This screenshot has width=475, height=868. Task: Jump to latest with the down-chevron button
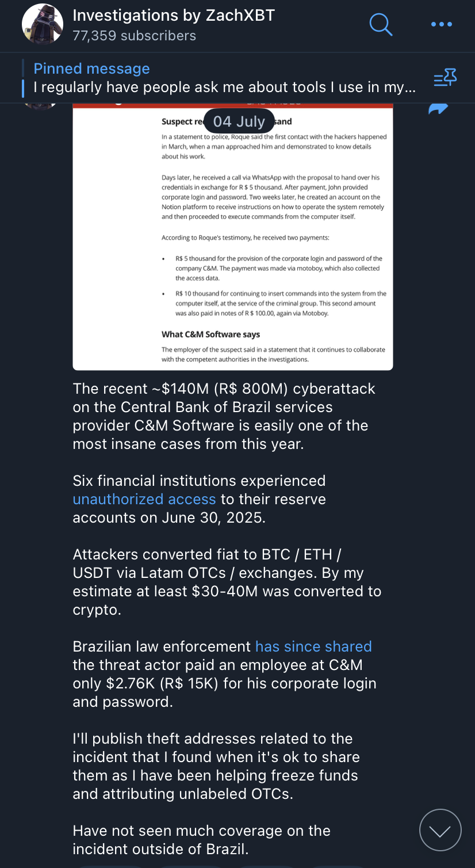pos(440,830)
